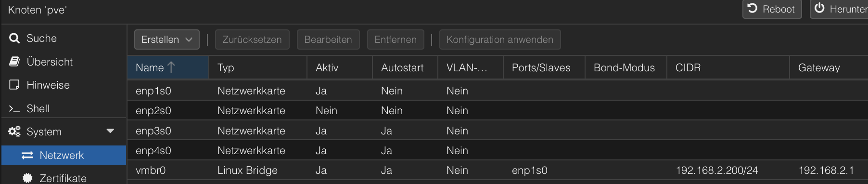
Task: Click the book icon beside Übersicht
Action: pyautogui.click(x=14, y=62)
